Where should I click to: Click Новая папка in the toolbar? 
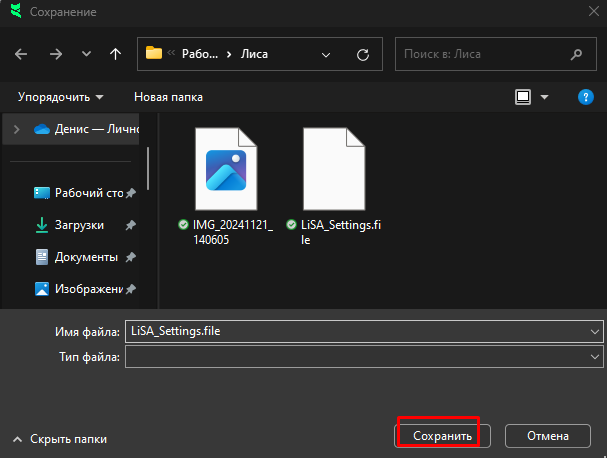click(x=168, y=97)
